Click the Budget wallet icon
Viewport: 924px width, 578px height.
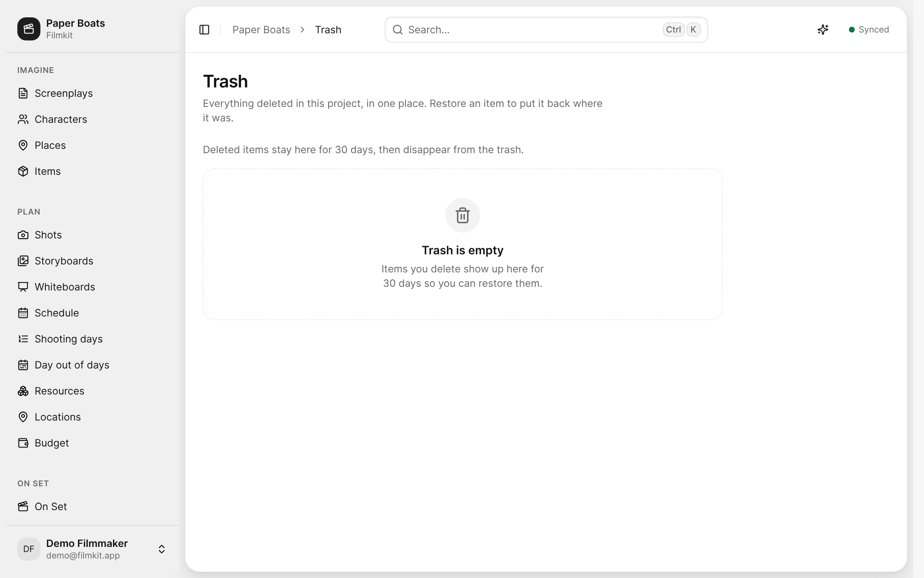(x=23, y=443)
